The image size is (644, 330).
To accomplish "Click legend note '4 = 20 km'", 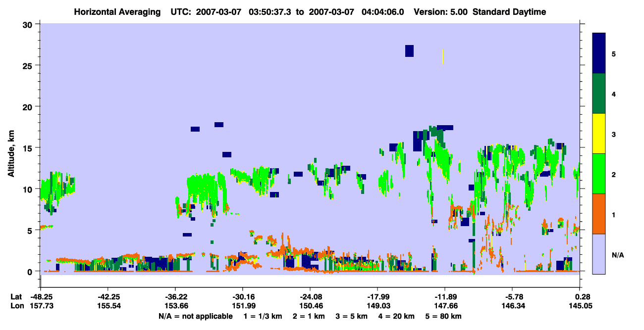I will [396, 316].
